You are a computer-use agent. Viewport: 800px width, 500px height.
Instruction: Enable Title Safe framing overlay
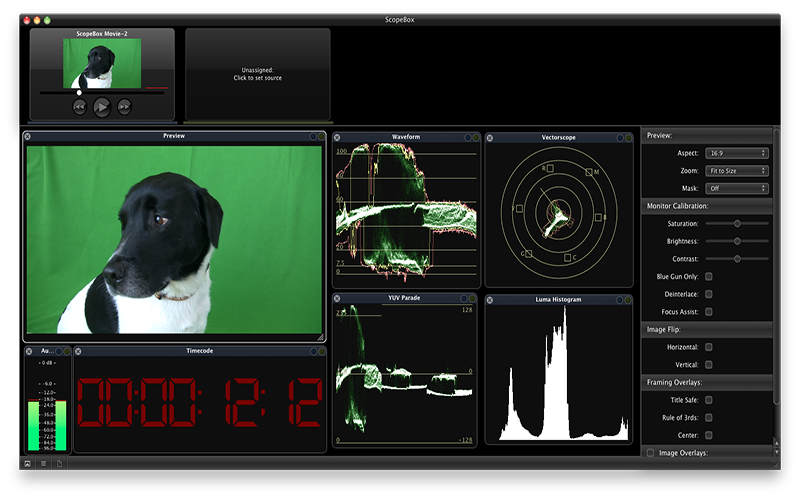[x=709, y=400]
